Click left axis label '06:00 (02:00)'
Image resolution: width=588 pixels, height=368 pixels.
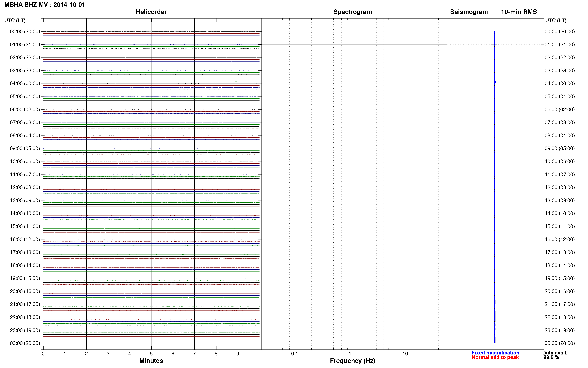click(25, 109)
